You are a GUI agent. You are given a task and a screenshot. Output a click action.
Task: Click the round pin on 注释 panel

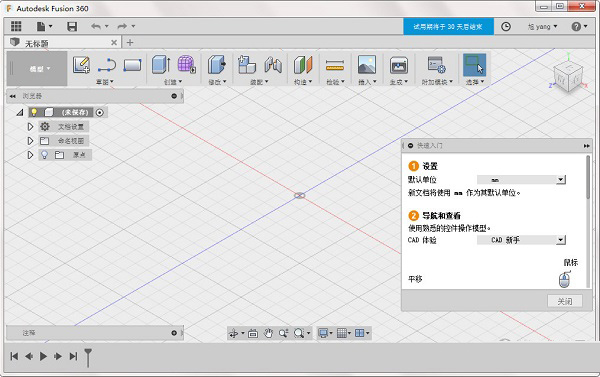pyautogui.click(x=174, y=333)
